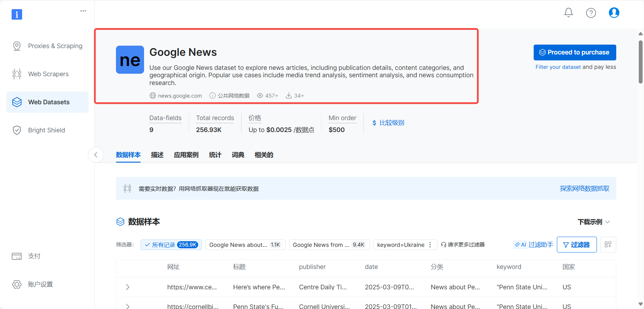Open notifications bell
644x309 pixels.
[x=568, y=13]
